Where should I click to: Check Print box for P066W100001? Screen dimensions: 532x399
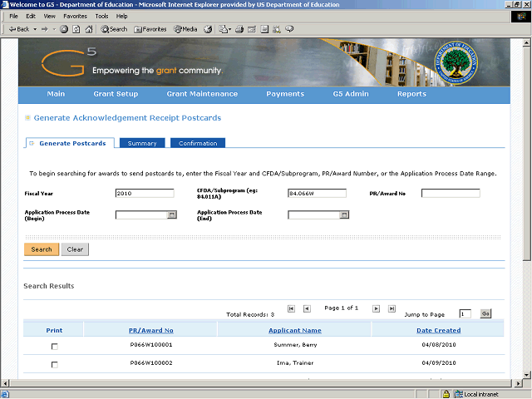coord(54,347)
